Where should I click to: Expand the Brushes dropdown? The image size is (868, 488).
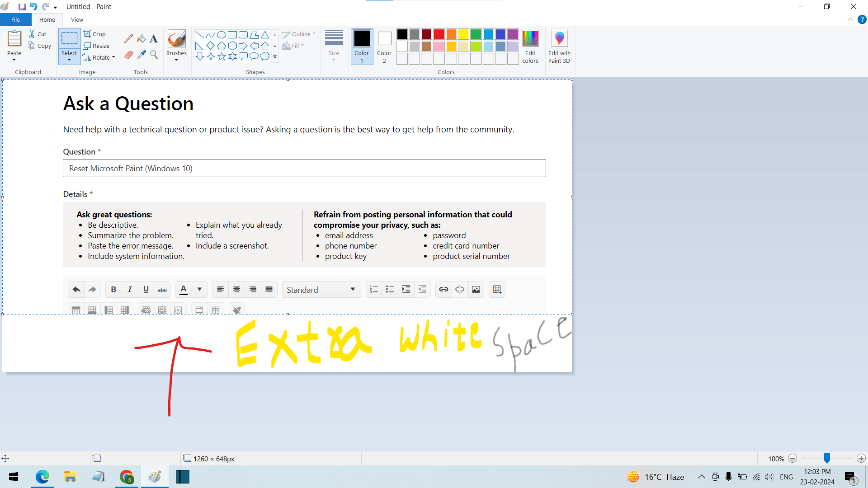click(x=176, y=59)
